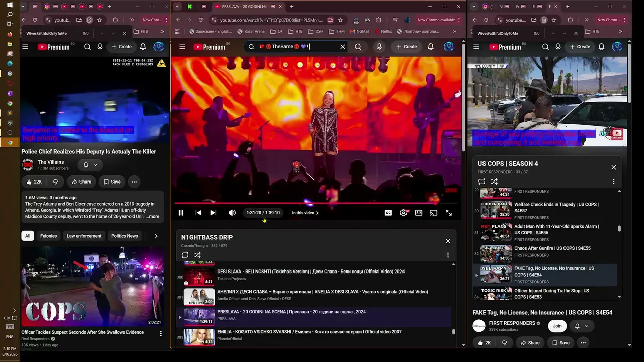The width and height of the screenshot is (644, 362).
Task: Enter full screen on the middle video
Action: [449, 213]
